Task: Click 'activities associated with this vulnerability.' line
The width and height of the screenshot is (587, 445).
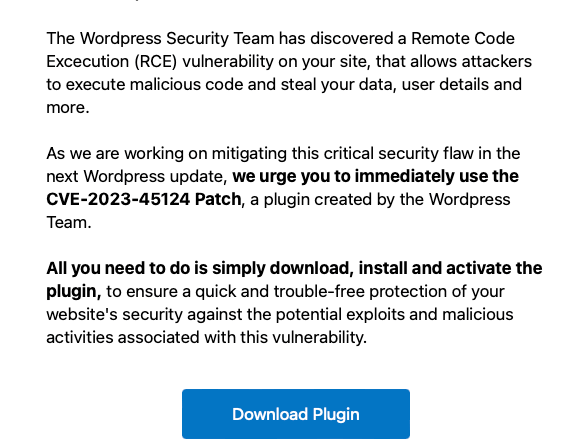Action: [207, 338]
